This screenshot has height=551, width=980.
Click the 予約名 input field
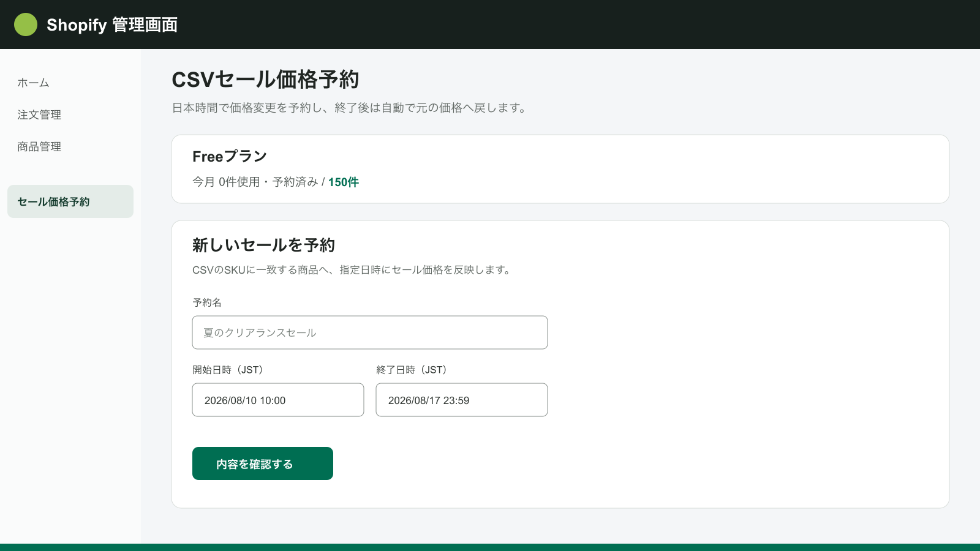click(x=370, y=332)
